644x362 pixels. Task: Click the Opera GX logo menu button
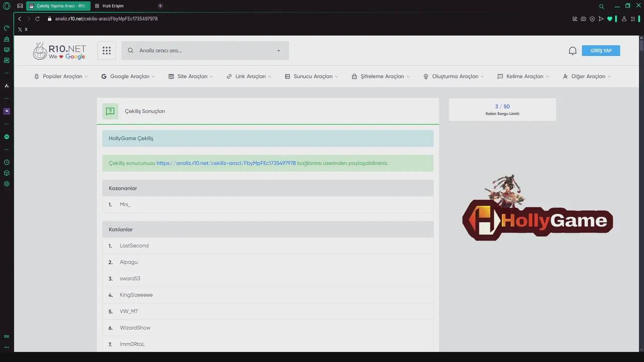(7, 6)
